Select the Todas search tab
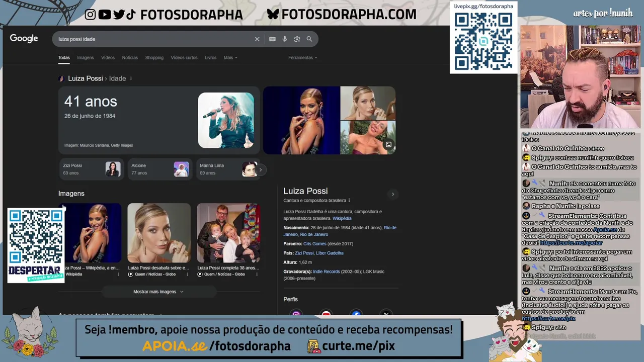Viewport: 644px width, 362px height. pos(64,58)
